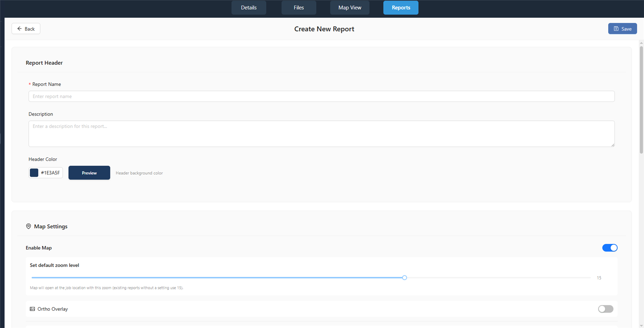644x328 pixels.
Task: Open the Map View tab
Action: pyautogui.click(x=350, y=8)
